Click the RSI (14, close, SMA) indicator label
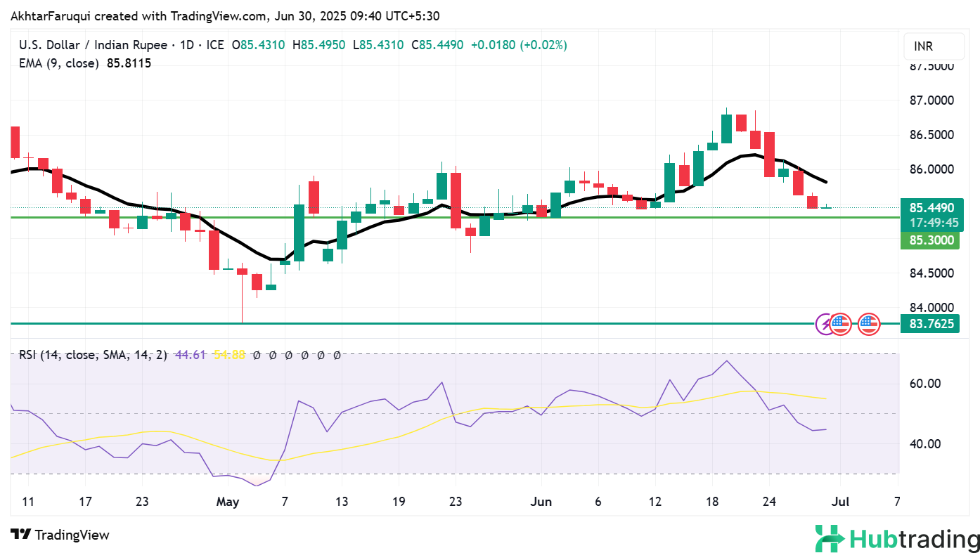This screenshot has height=553, width=980. click(93, 355)
